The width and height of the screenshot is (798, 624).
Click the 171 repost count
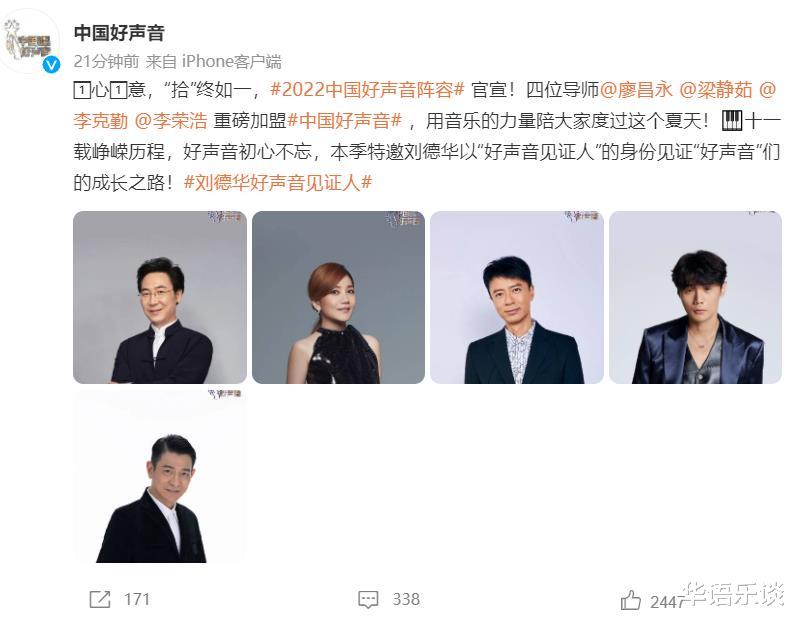point(137,599)
